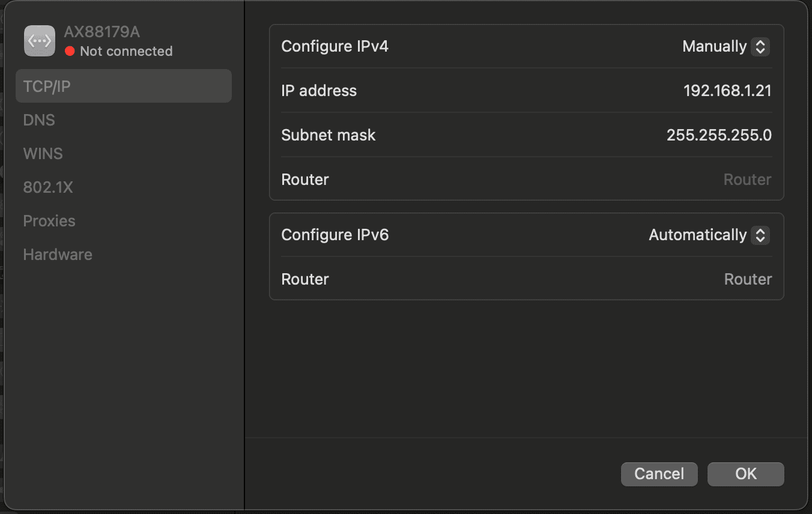Switch to the DNS section
This screenshot has height=514, width=812.
point(39,120)
